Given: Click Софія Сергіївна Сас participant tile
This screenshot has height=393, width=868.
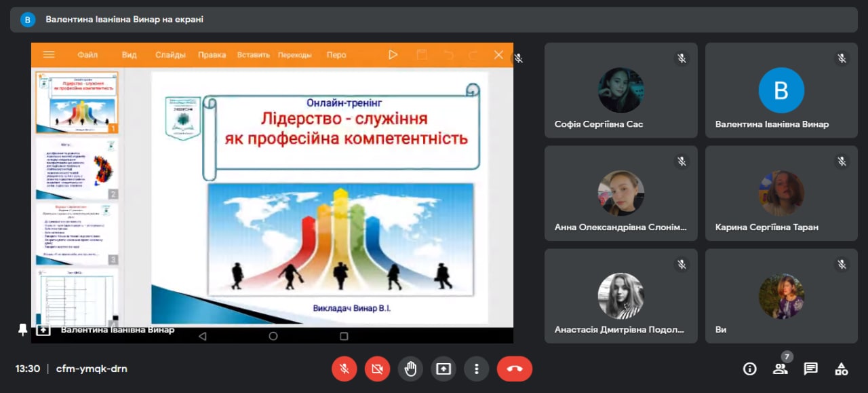Looking at the screenshot, I should click(x=620, y=90).
